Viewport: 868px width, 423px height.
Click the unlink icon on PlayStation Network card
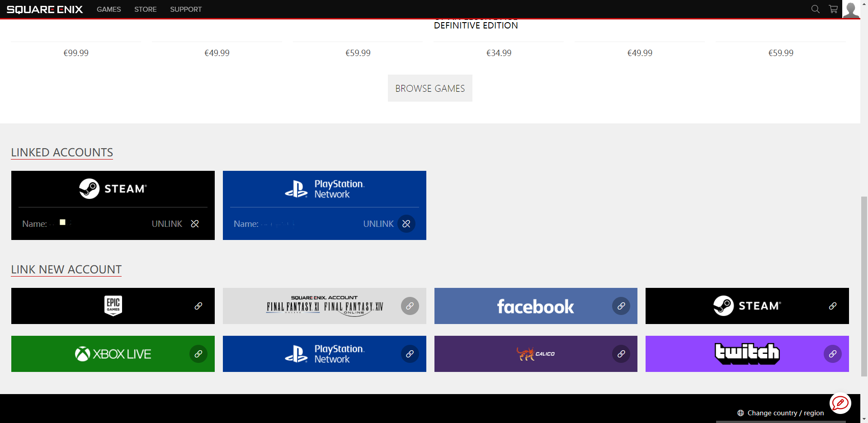pos(406,224)
